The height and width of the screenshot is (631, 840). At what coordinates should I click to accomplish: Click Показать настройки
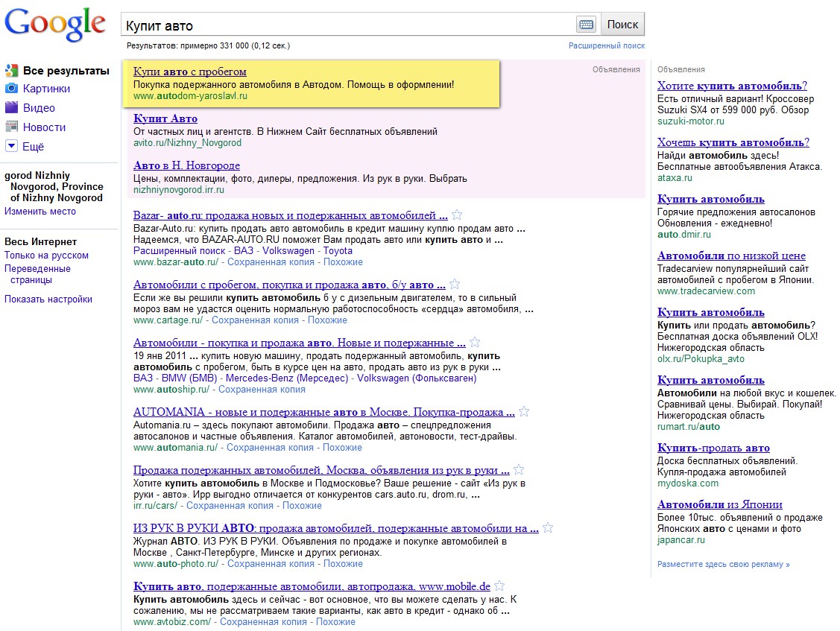48,299
